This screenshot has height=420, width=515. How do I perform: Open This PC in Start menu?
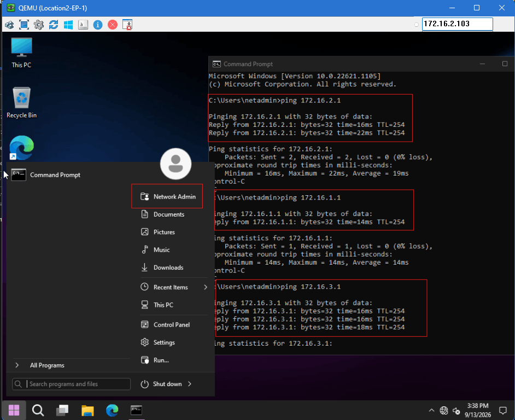pyautogui.click(x=157, y=305)
